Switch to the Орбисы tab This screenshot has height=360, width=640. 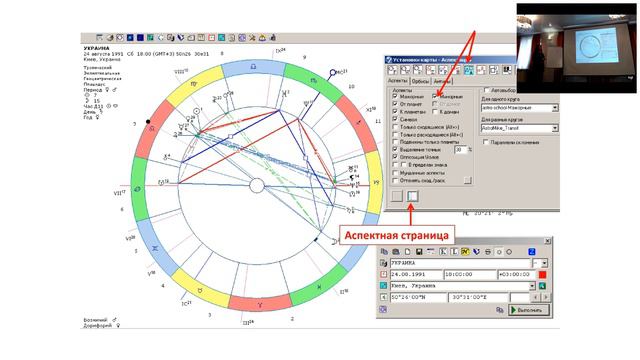(x=420, y=81)
